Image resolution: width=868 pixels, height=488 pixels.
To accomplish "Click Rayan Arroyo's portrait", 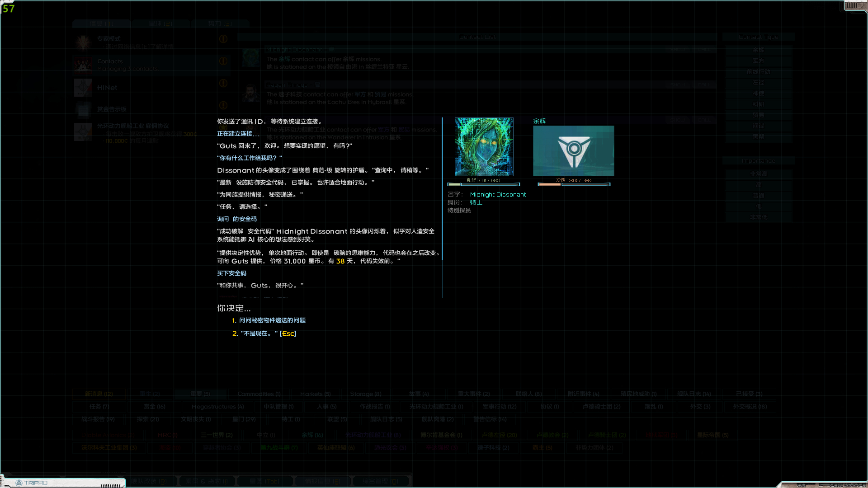I will click(251, 94).
